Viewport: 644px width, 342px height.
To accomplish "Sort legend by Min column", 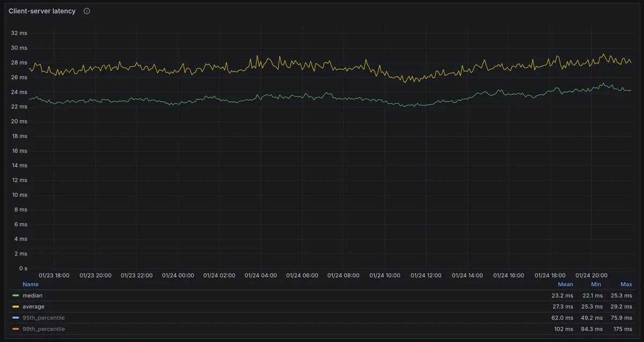I will 596,284.
